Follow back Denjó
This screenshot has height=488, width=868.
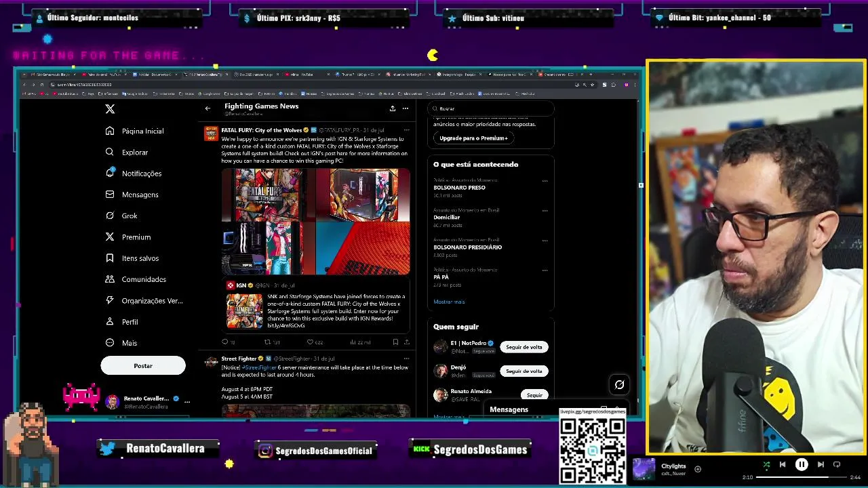point(524,371)
